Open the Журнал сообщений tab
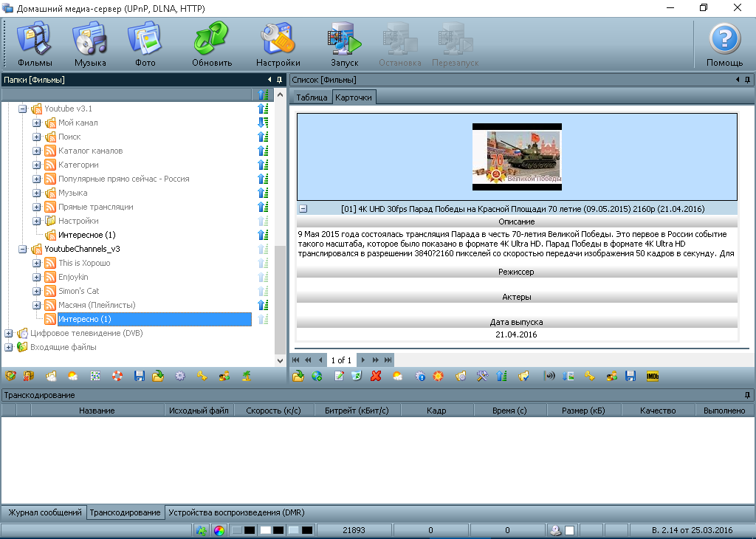The width and height of the screenshot is (756, 539). pos(44,512)
